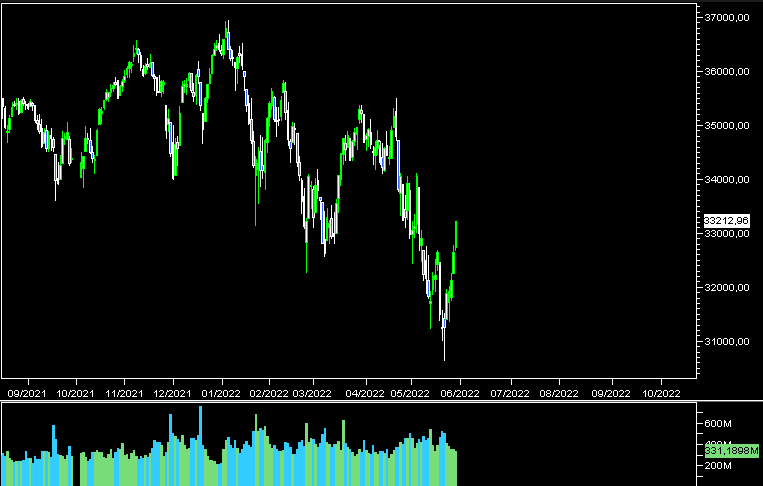This screenshot has height=486, width=763.
Task: Select the 35000,00 price level label
Action: (727, 126)
